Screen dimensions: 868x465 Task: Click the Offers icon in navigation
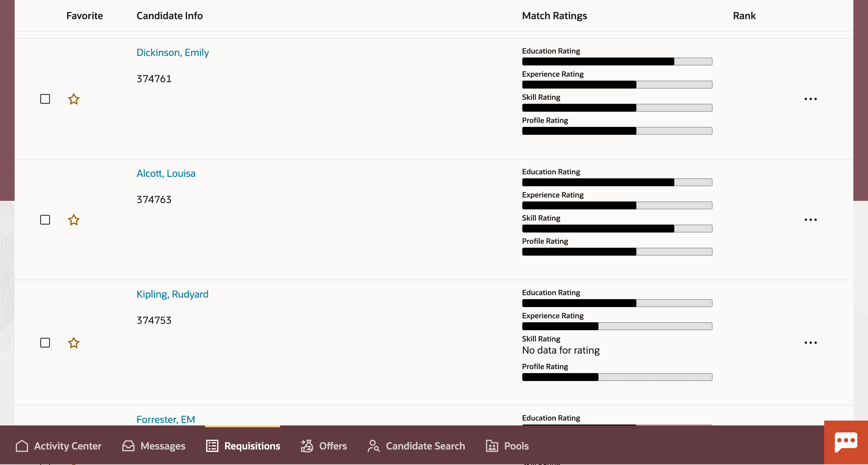pos(307,446)
